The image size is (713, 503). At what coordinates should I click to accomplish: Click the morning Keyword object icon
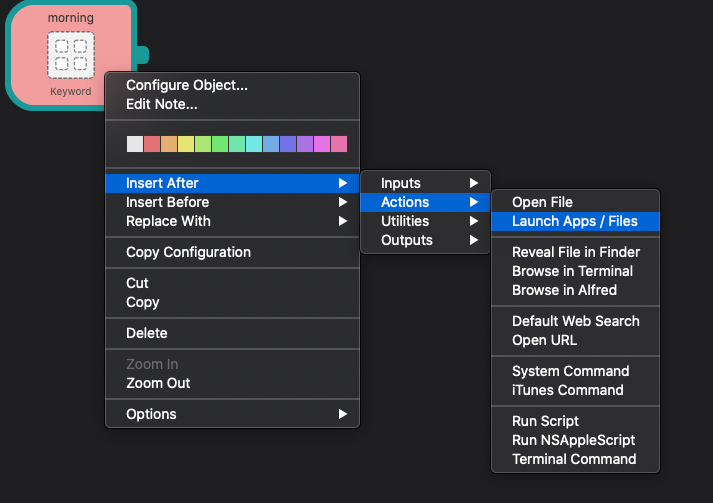point(71,55)
